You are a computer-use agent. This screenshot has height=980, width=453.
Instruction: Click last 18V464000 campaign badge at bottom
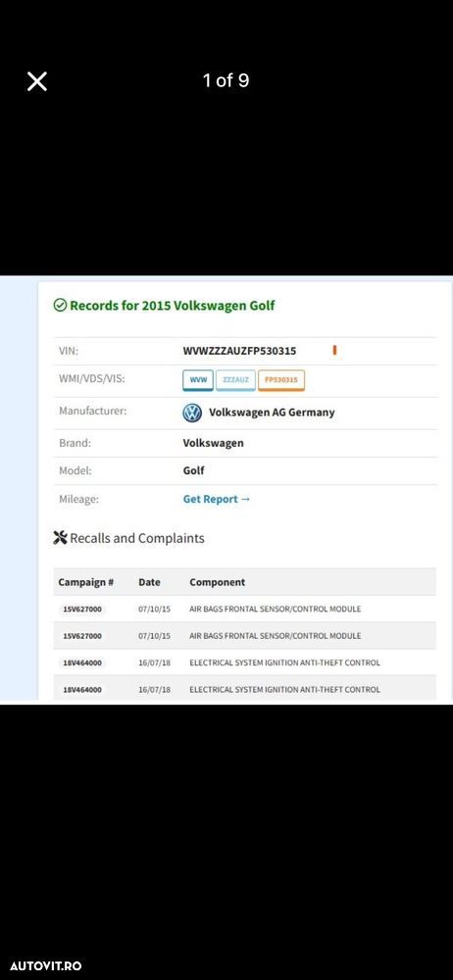pos(82,689)
